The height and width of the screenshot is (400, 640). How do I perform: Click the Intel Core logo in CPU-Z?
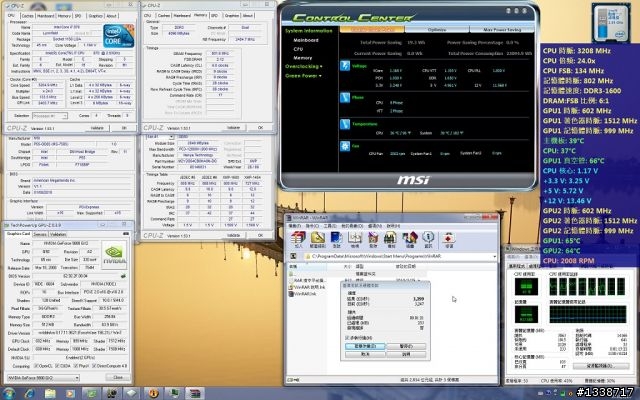tap(119, 36)
